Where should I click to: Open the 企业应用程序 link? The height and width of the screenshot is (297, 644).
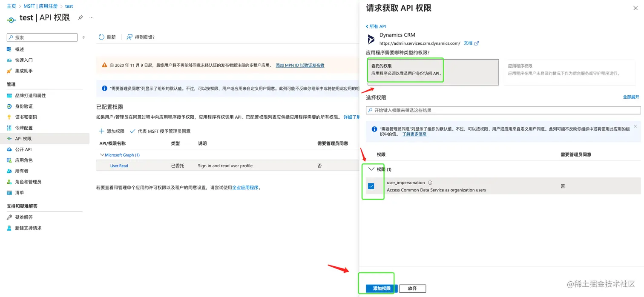coord(245,188)
